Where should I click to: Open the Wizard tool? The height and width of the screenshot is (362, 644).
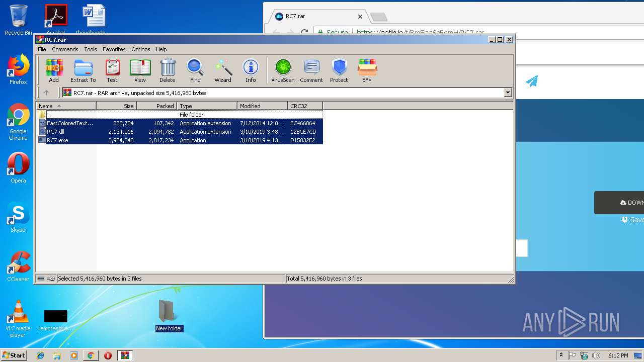coord(223,71)
